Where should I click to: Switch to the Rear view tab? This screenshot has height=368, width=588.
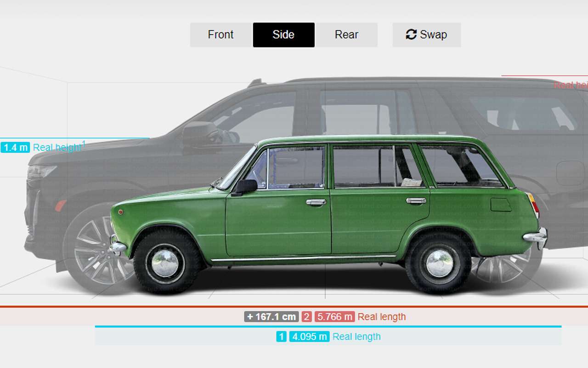346,34
